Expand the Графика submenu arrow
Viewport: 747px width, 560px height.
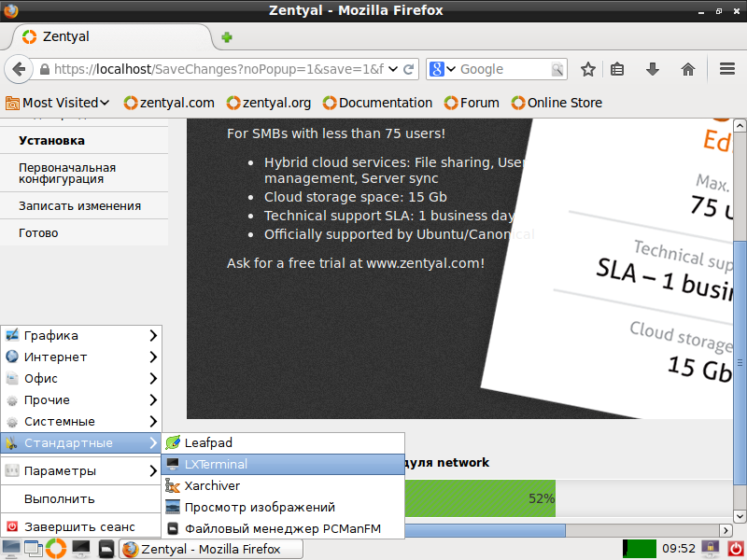point(153,336)
